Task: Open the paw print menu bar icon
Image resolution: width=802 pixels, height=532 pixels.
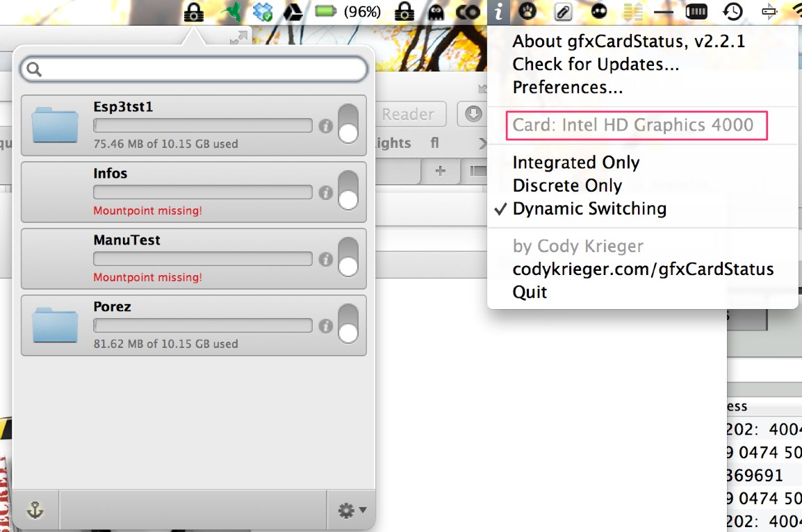Action: point(527,10)
